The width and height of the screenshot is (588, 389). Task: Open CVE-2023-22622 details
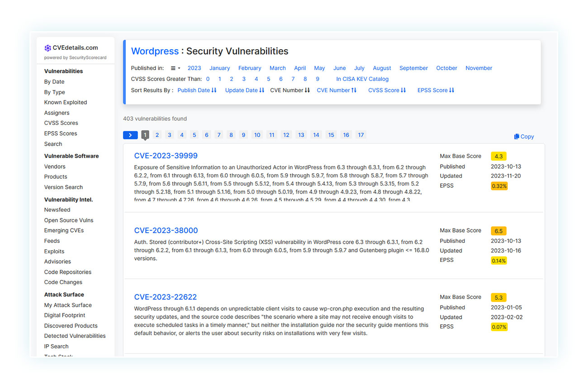(165, 297)
